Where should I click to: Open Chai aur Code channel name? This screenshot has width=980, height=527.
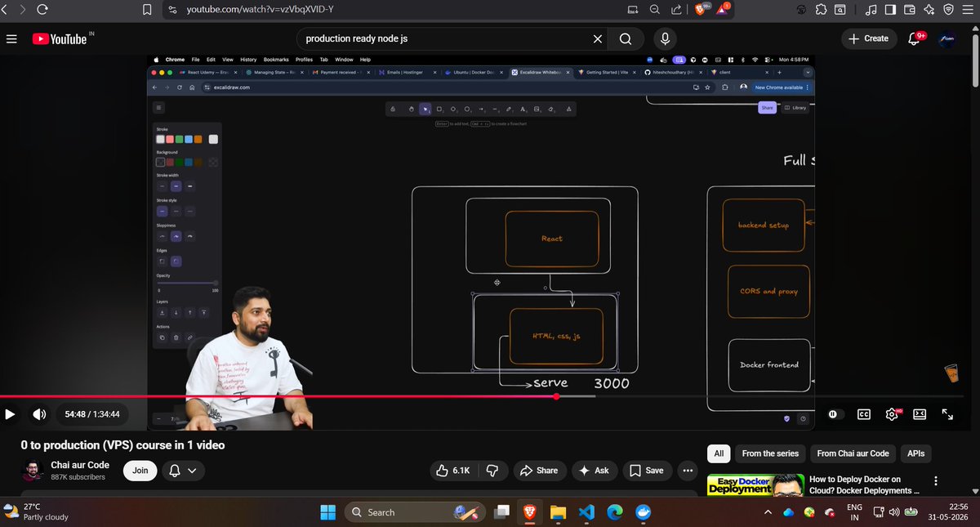click(x=81, y=465)
